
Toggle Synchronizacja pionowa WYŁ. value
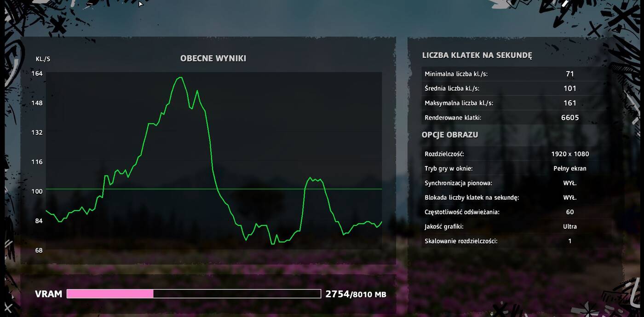tap(569, 183)
